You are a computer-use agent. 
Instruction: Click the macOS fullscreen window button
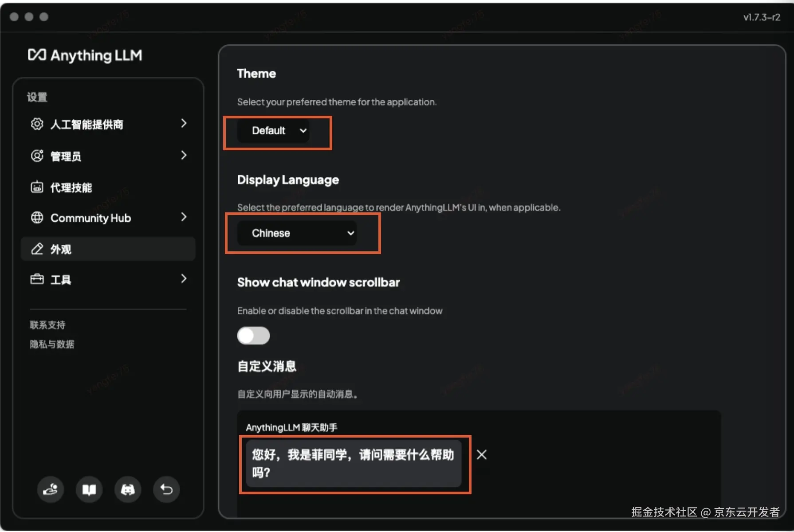44,17
